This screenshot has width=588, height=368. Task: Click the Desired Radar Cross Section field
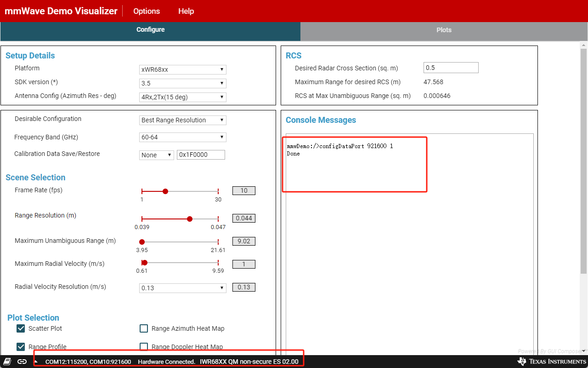point(451,67)
